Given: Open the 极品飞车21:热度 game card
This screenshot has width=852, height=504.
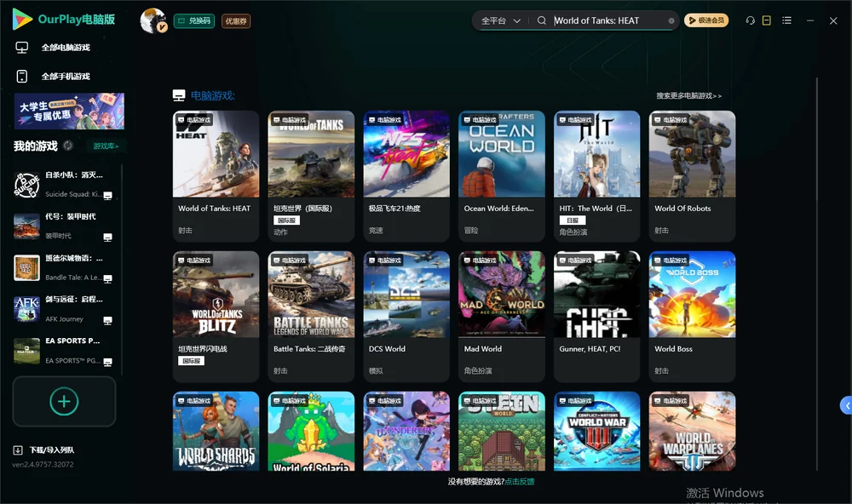Looking at the screenshot, I should [406, 176].
